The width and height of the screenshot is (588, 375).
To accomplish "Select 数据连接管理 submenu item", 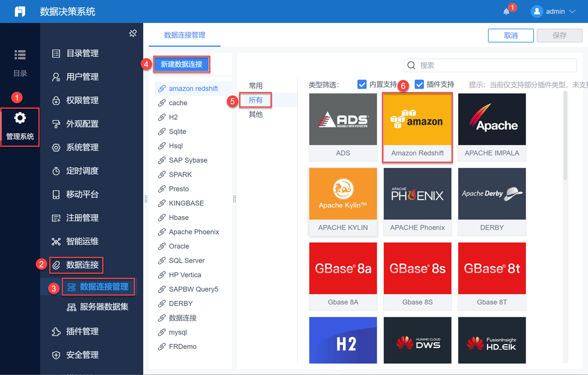I will point(98,287).
